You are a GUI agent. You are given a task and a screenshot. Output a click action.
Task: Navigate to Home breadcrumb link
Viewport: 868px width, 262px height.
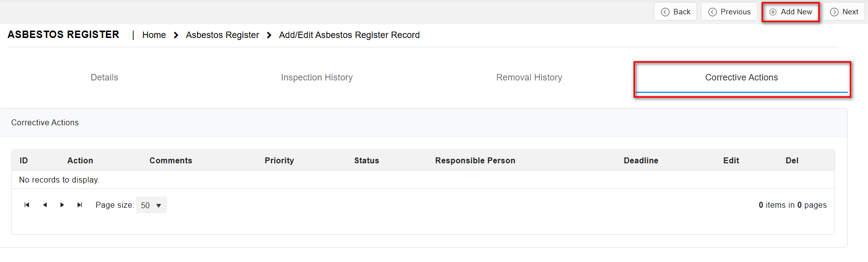[x=154, y=35]
